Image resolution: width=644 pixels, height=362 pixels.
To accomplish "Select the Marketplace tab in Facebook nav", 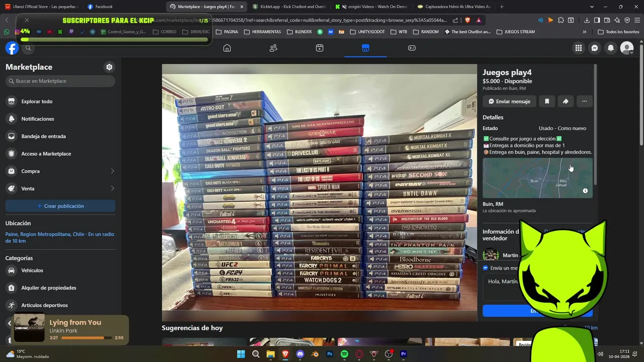I will (x=366, y=48).
